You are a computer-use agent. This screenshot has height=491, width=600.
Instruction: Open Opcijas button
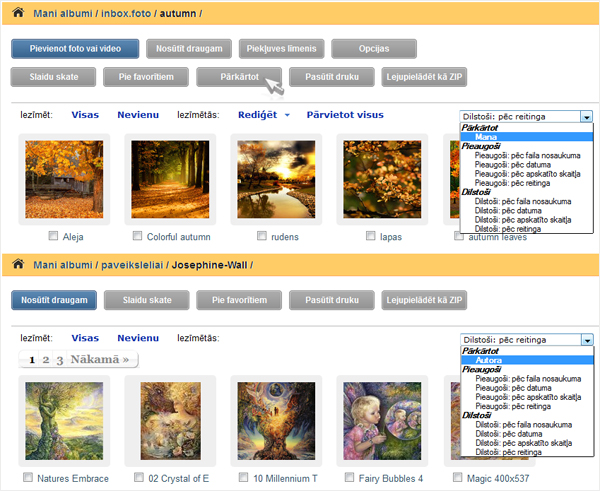tap(374, 49)
